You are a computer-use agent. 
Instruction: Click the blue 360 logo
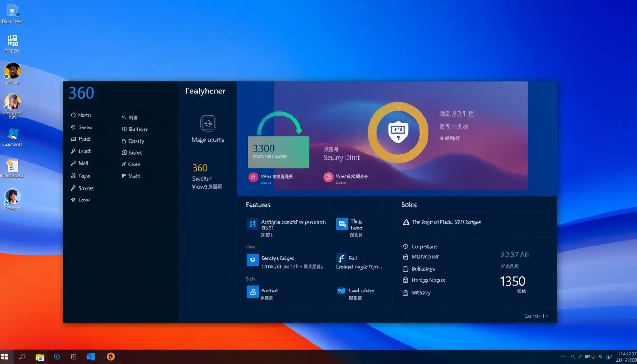coord(82,93)
